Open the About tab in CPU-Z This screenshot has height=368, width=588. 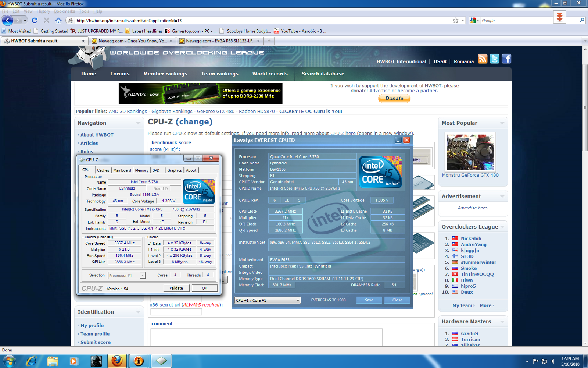click(x=191, y=170)
